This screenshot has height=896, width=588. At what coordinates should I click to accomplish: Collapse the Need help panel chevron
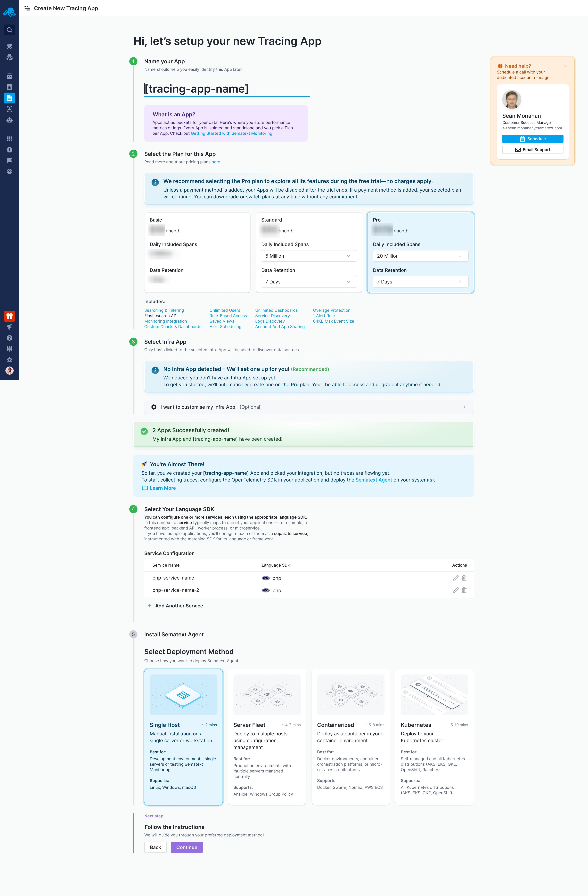565,66
